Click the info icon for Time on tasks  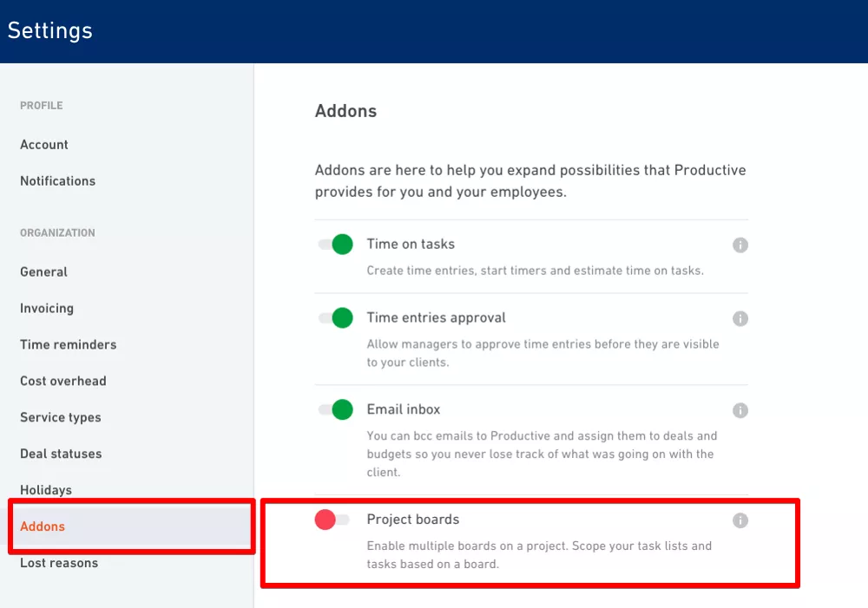pos(740,245)
